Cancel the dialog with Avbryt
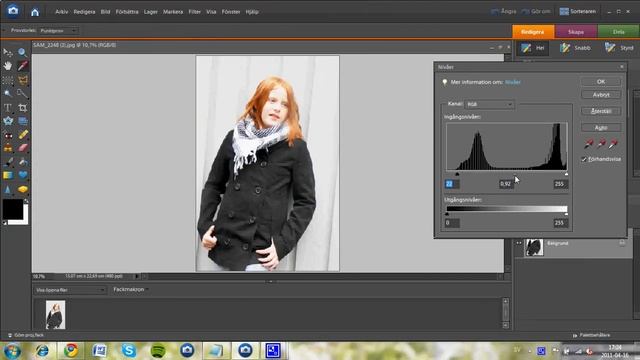 (601, 95)
